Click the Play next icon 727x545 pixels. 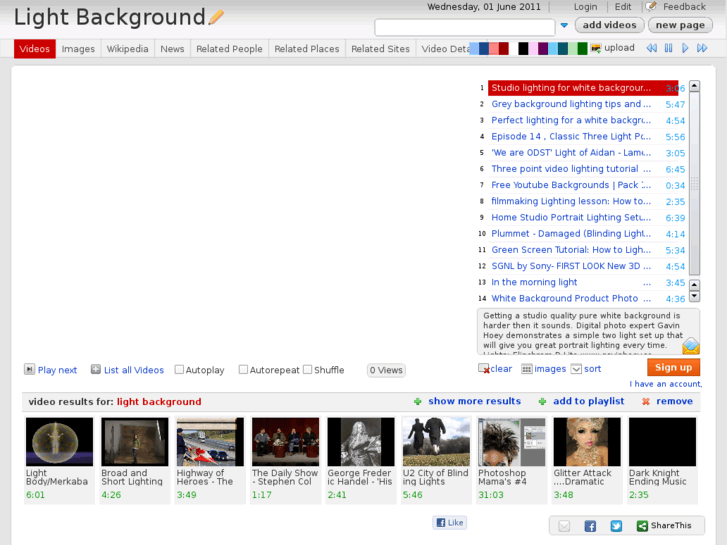pyautogui.click(x=29, y=369)
